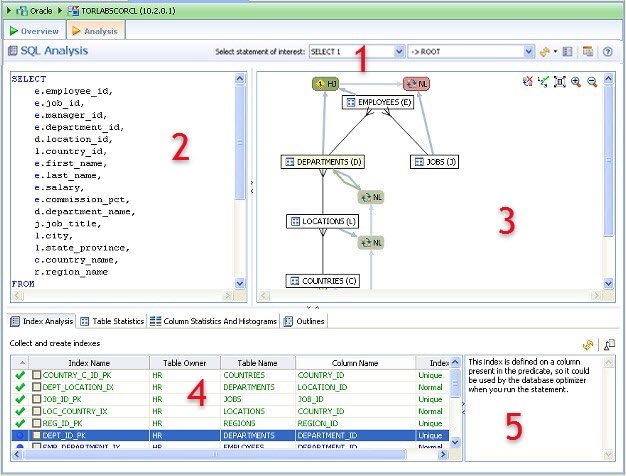Image resolution: width=626 pixels, height=476 pixels.
Task: Select the HJ join node
Action: click(325, 84)
